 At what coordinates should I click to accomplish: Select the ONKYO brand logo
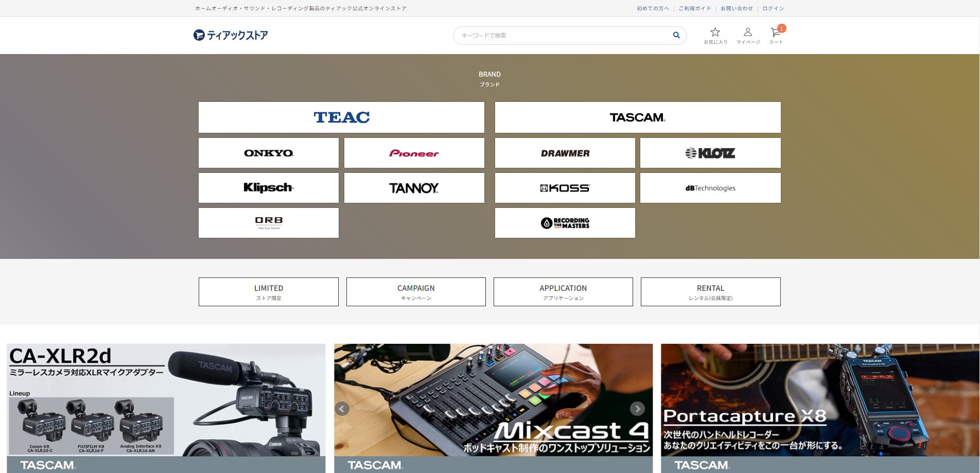tap(269, 153)
